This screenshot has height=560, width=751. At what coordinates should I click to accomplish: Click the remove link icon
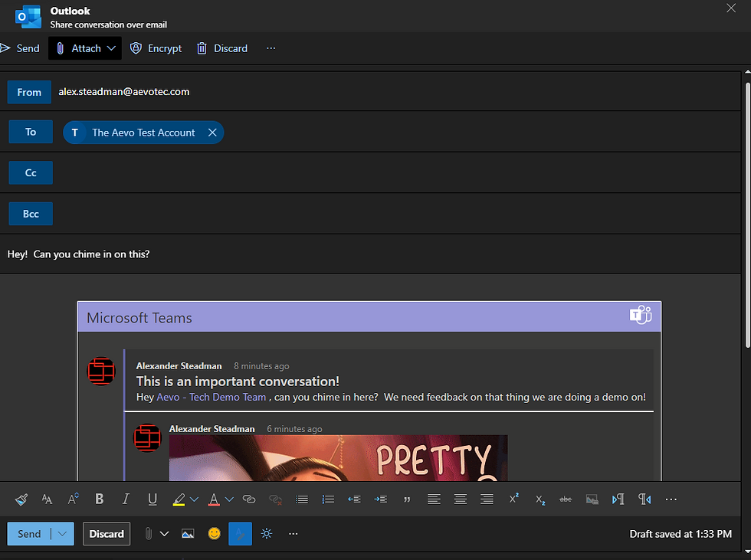(275, 499)
